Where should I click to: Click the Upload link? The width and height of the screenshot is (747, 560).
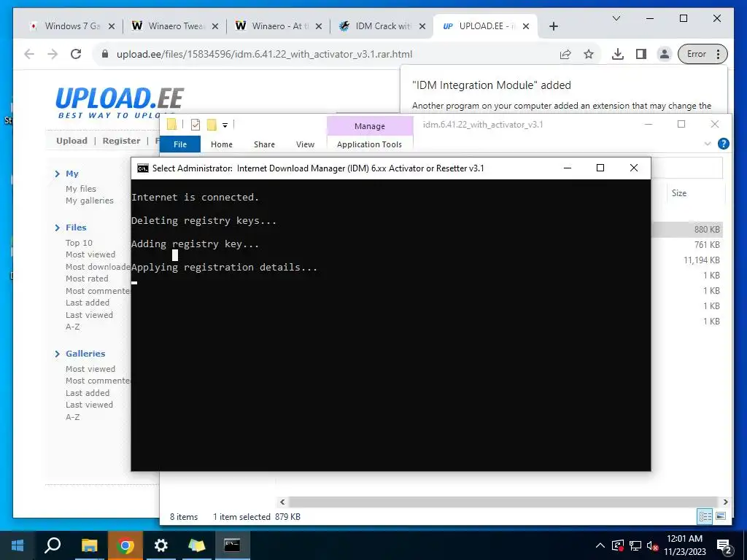point(71,141)
